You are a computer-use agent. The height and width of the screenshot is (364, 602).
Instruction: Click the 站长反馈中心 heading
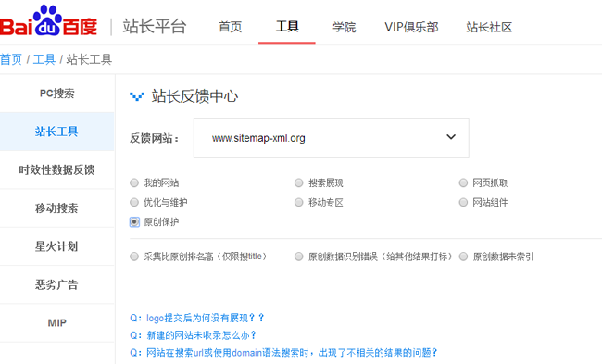click(x=195, y=96)
